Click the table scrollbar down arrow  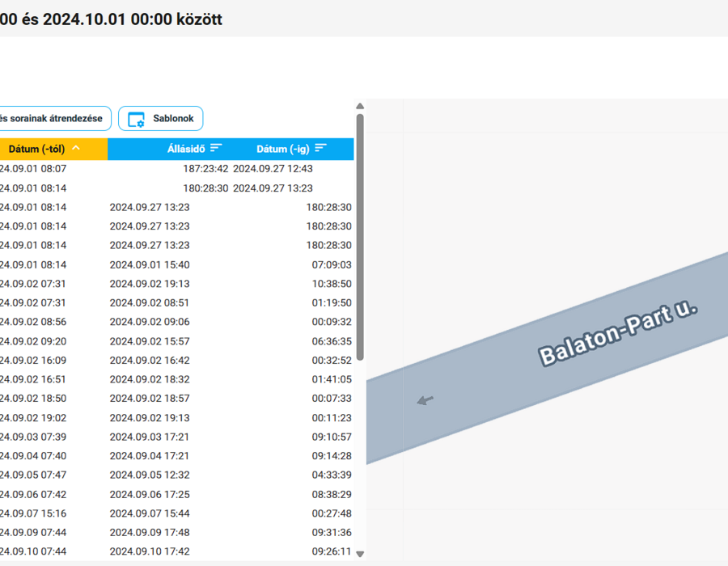pyautogui.click(x=360, y=554)
